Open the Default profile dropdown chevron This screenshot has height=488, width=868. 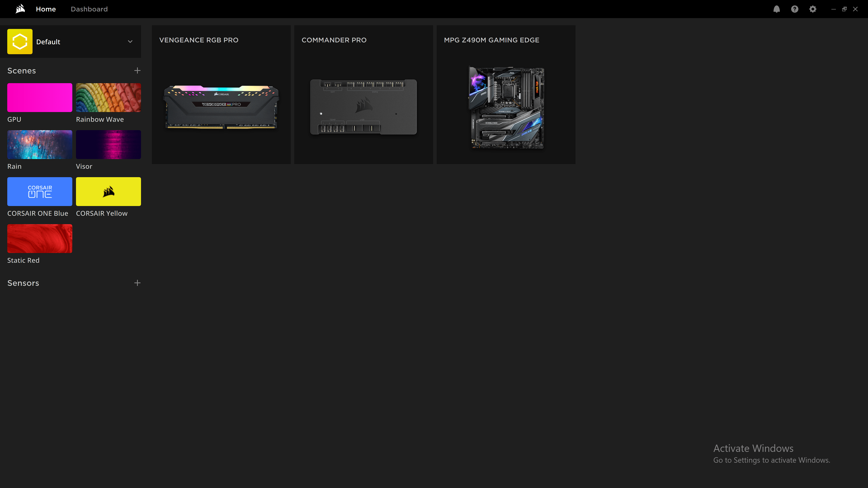[x=130, y=41]
